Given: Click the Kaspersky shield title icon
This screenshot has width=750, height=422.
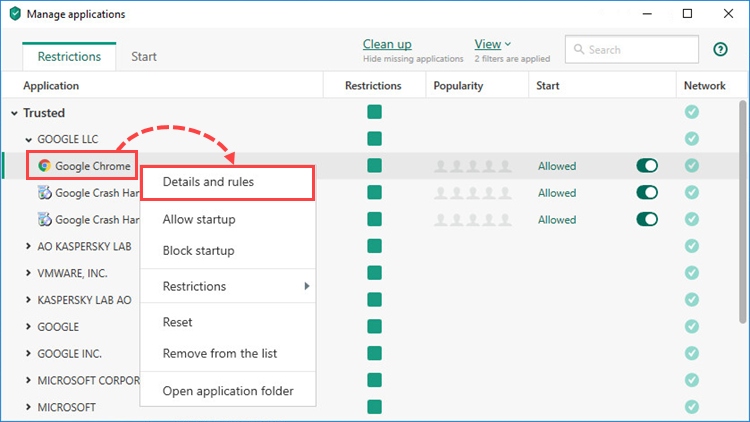Looking at the screenshot, I should pos(15,13).
